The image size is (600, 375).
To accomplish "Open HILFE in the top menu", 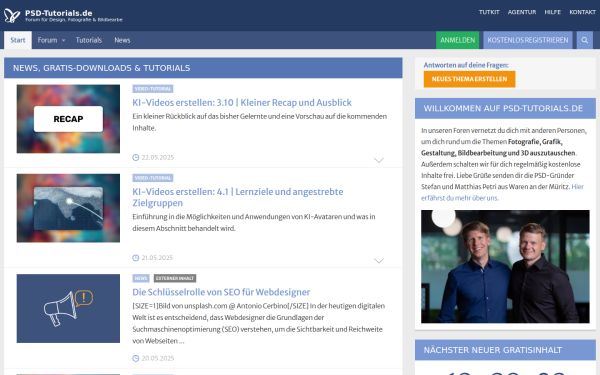I will click(553, 12).
